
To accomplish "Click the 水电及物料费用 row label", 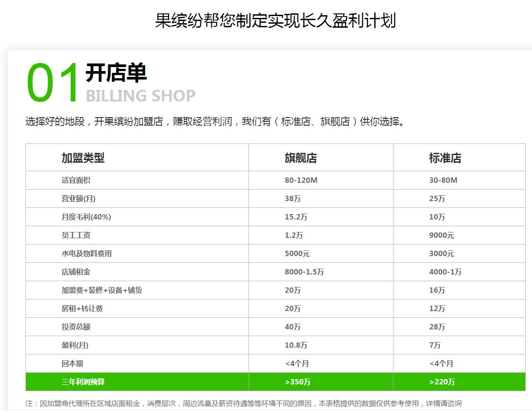I will click(87, 253).
